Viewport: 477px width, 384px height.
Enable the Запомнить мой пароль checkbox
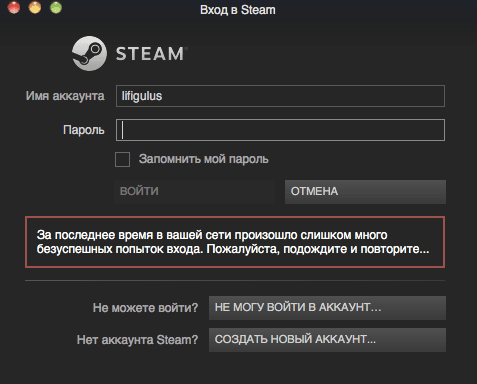pos(122,159)
